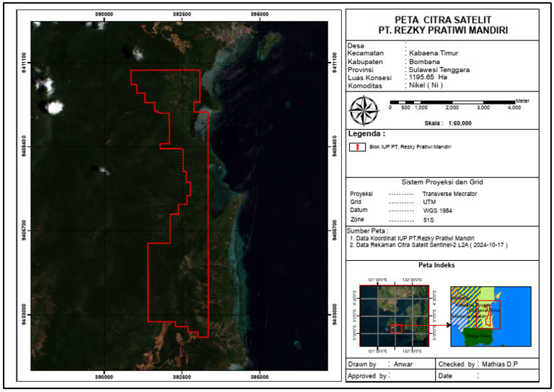Click the title line "PT. REZKY PRATIWI MANDIRI"
The height and width of the screenshot is (392, 554).
[x=443, y=30]
